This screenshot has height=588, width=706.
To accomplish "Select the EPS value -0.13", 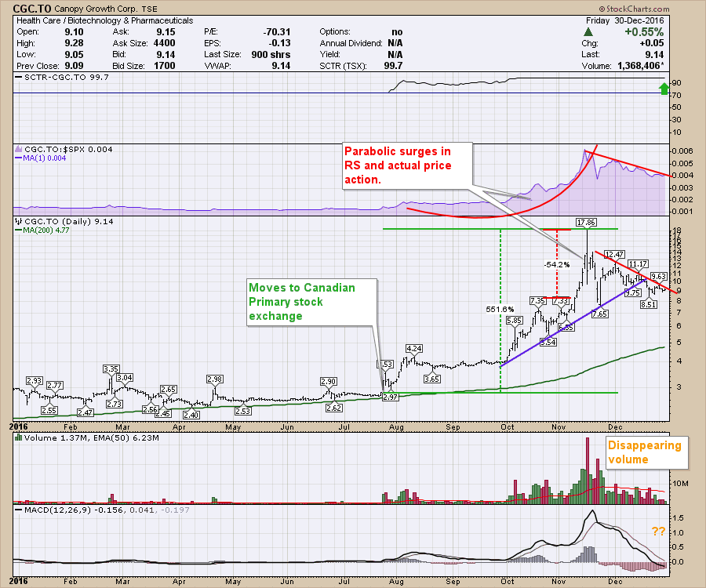I will 279,43.
